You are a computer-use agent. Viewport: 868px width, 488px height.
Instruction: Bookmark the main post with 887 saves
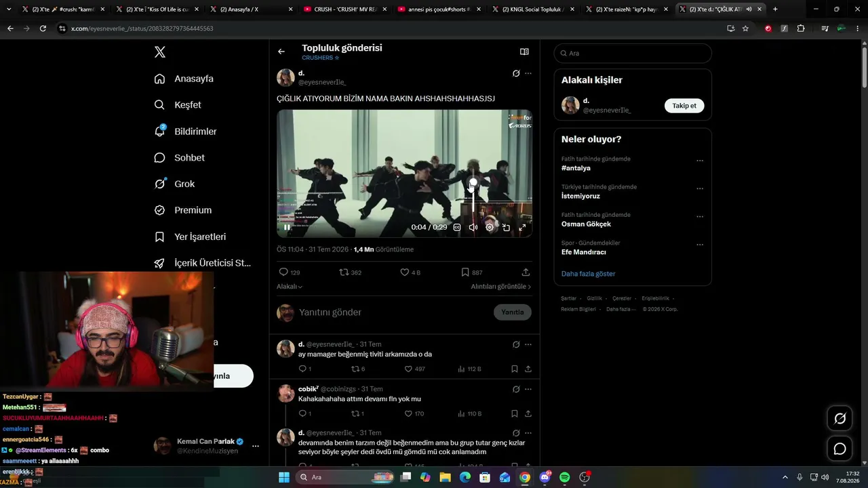tap(471, 272)
